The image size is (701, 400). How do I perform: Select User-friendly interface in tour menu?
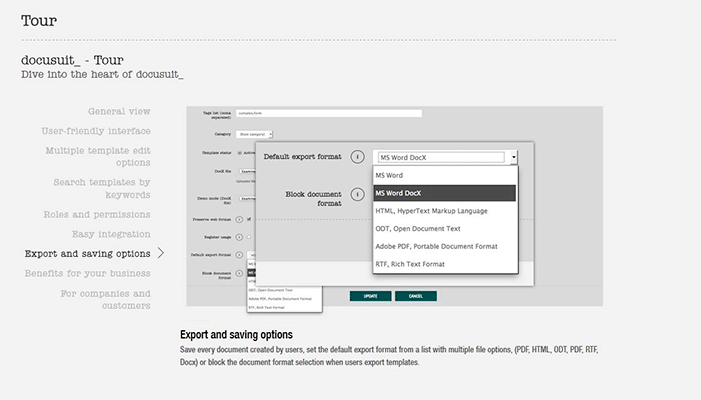point(96,131)
